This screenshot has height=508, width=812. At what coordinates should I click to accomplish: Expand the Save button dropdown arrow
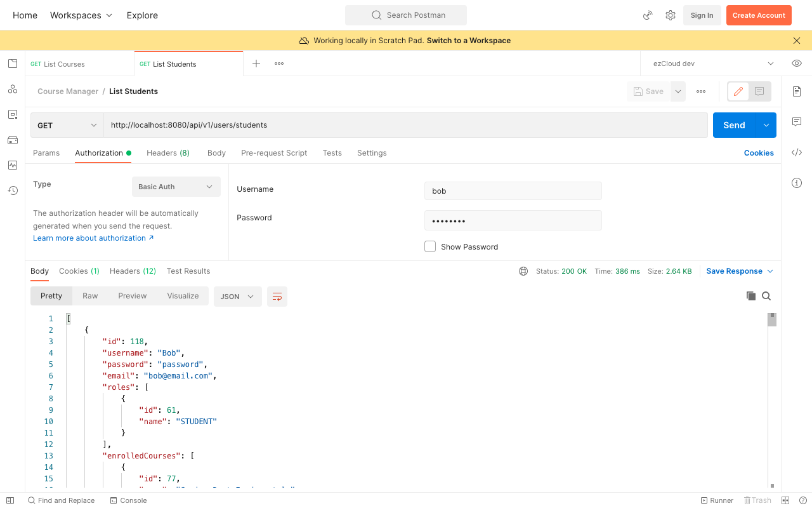(x=678, y=91)
